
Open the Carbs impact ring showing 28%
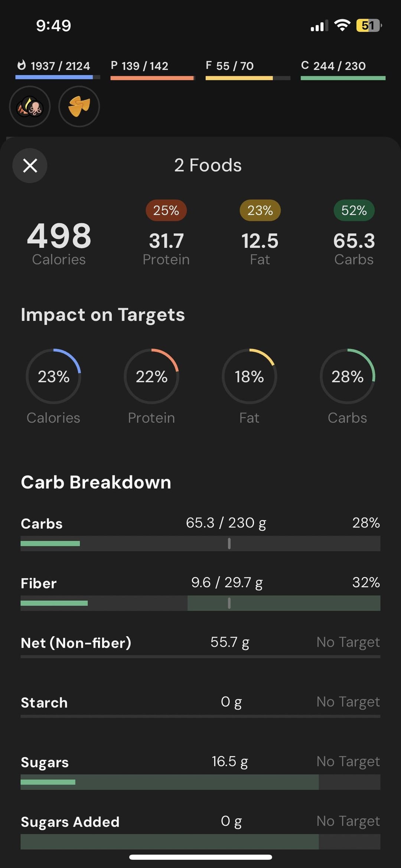tap(348, 376)
